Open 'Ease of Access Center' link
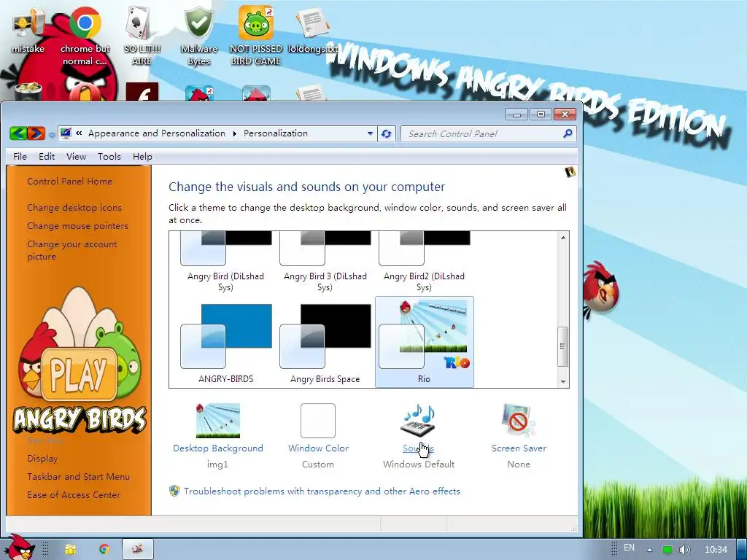This screenshot has height=560, width=747. click(x=74, y=495)
